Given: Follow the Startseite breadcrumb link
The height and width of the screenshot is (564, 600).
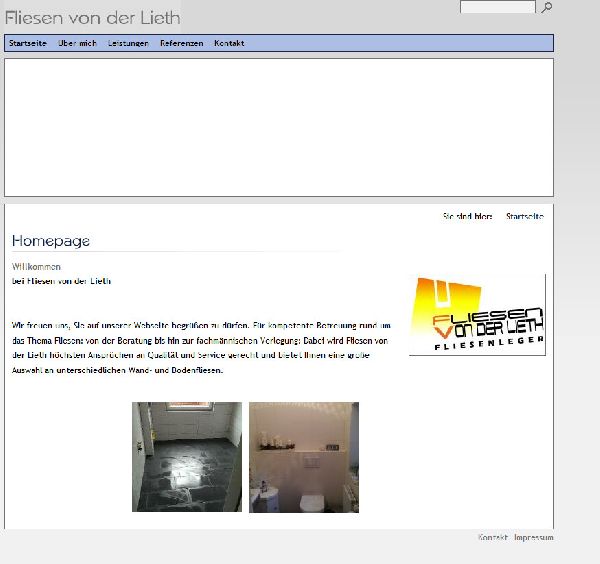Looking at the screenshot, I should click(524, 216).
